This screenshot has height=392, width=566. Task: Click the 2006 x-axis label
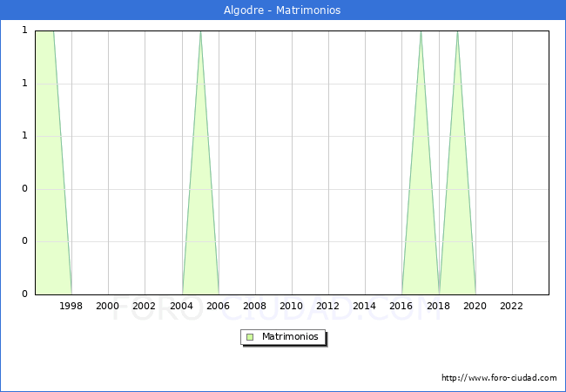pos(218,306)
